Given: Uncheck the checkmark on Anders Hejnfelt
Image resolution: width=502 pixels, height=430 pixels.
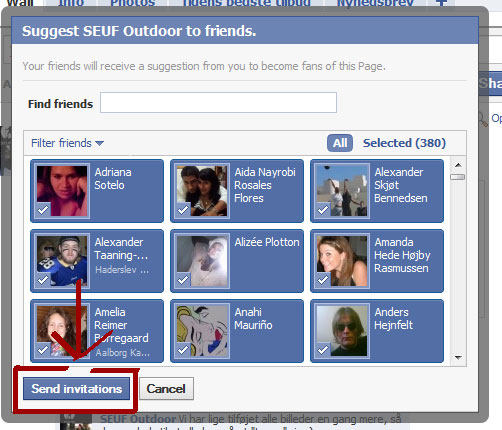Looking at the screenshot, I should point(323,350).
